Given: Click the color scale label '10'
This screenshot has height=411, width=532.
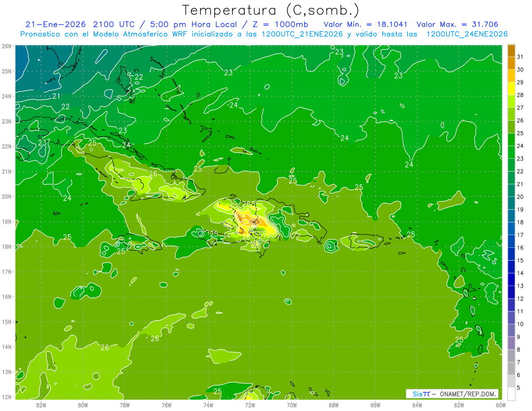Looking at the screenshot, I should click(x=520, y=324).
